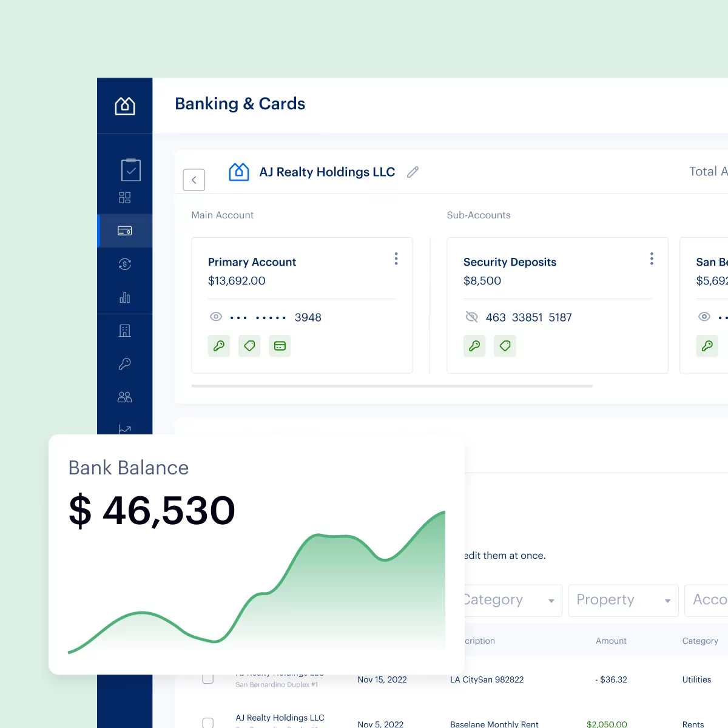Click Primary Account green tag icon
Image resolution: width=728 pixels, height=728 pixels.
coord(249,346)
